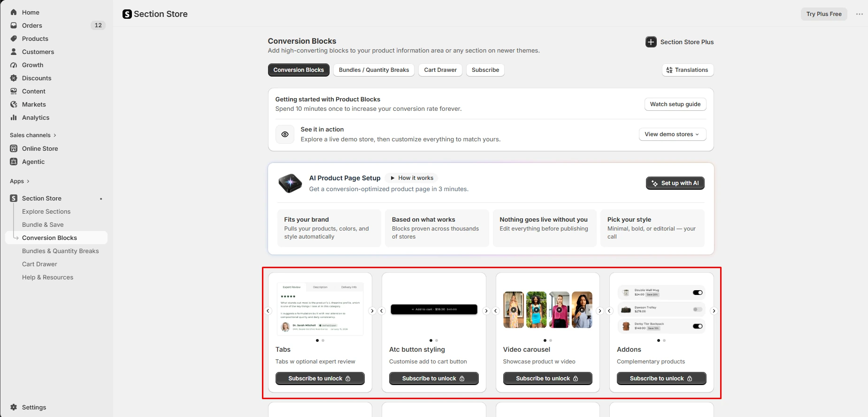Play the How it works video
Viewport: 868px width, 417px height.
412,178
